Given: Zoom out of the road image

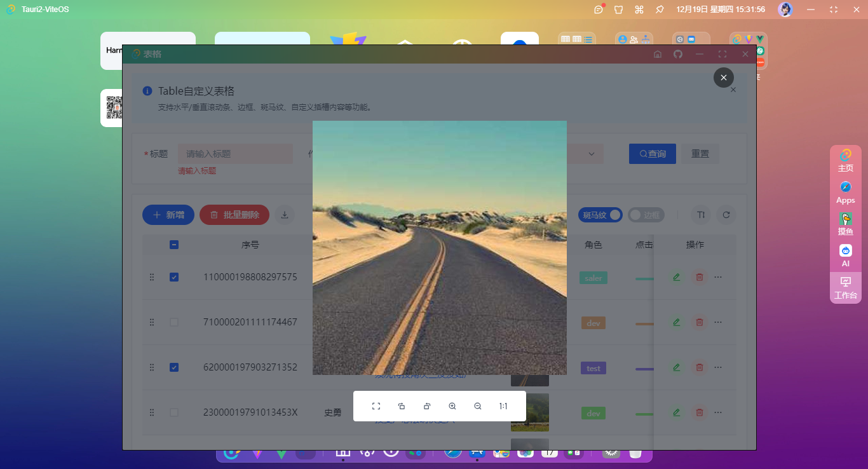Looking at the screenshot, I should click(478, 406).
